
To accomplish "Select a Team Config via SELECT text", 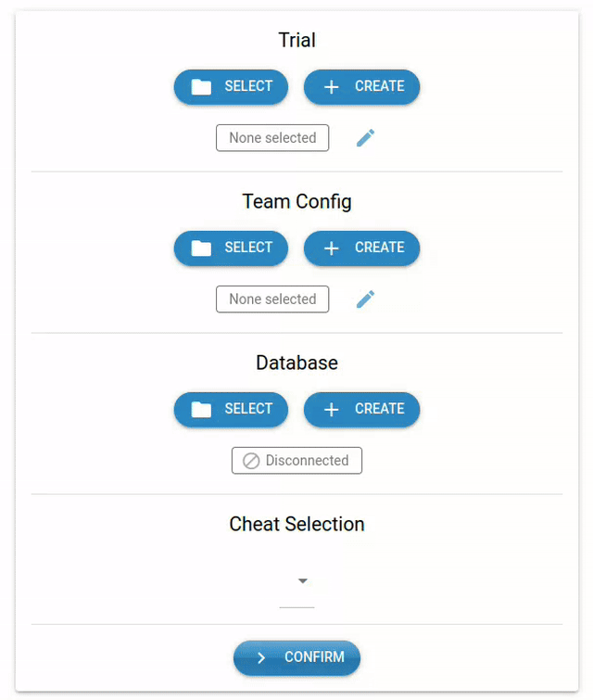I will click(x=248, y=247).
